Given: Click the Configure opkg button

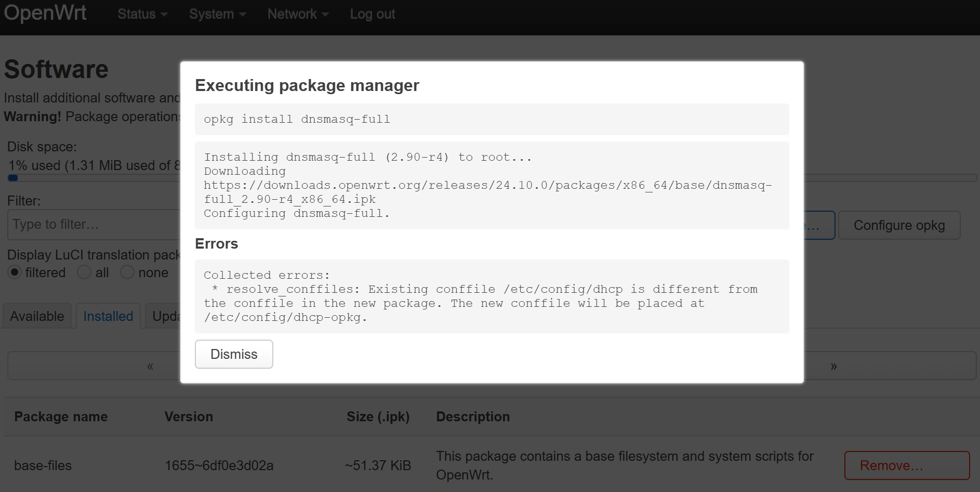Looking at the screenshot, I should (899, 225).
